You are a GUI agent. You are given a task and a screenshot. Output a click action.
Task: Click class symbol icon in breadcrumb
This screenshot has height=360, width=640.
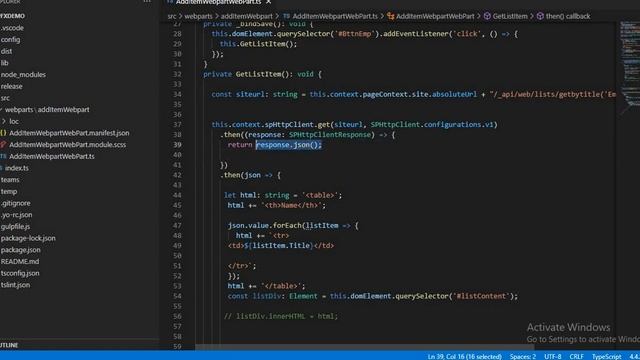coord(391,16)
